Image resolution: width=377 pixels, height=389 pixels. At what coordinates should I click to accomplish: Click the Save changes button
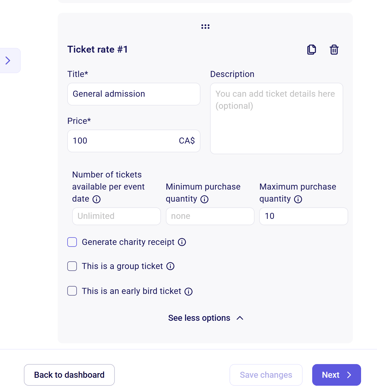point(266,375)
